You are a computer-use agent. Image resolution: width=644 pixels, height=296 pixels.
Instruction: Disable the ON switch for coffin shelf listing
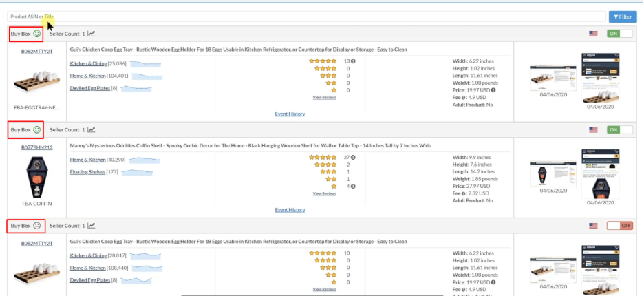pos(619,129)
